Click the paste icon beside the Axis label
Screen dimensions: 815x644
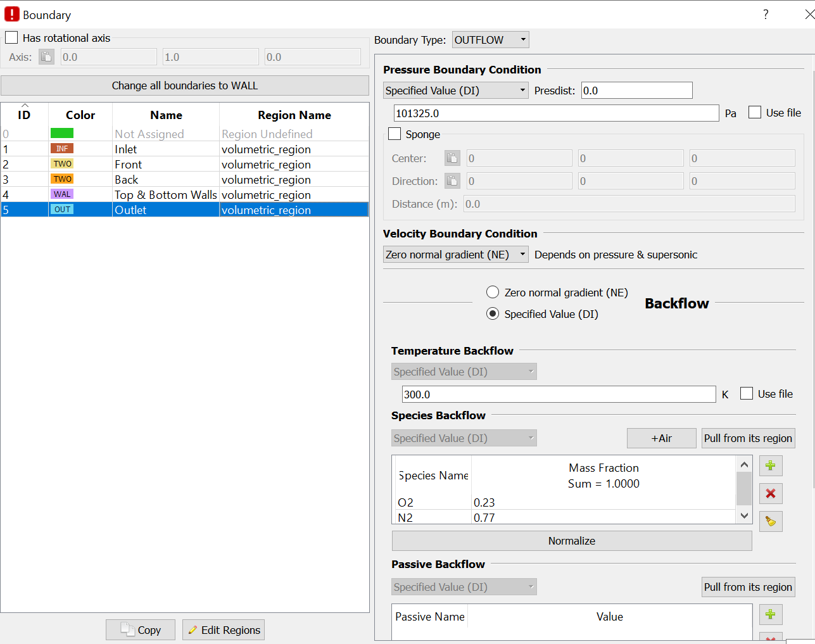pos(47,57)
